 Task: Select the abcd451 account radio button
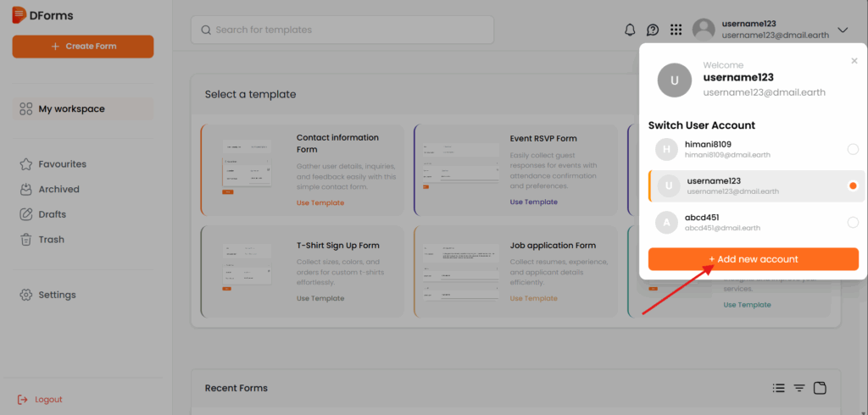pos(853,222)
